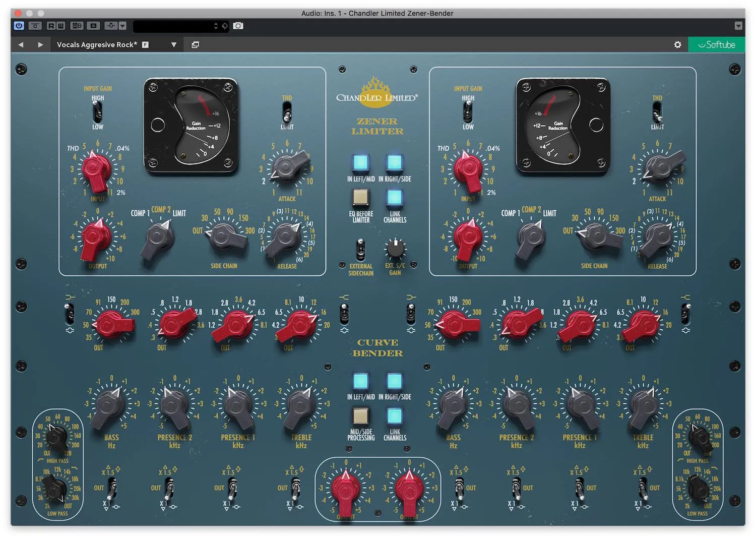Toggle Zener Limiter LINK CHANNELS button
The height and width of the screenshot is (539, 756).
(395, 198)
